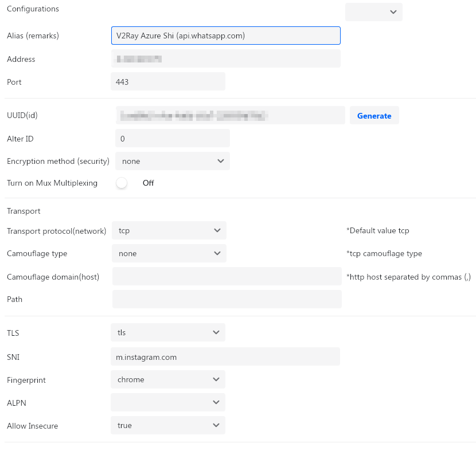Click the Path input field
The width and height of the screenshot is (476, 455).
click(x=227, y=299)
